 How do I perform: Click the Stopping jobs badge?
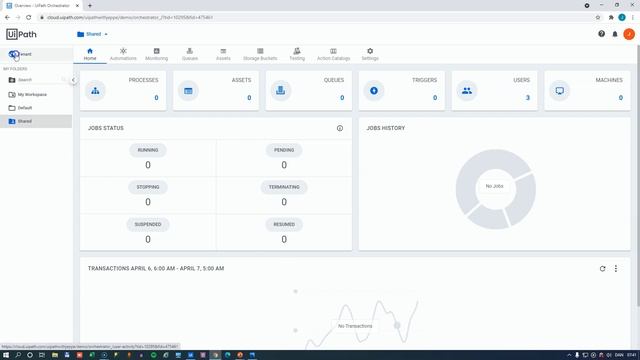coord(148,187)
